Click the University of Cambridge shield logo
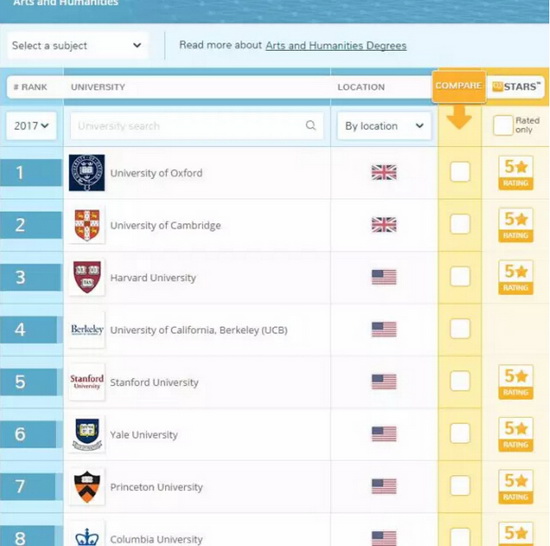Viewport: 550px width, 546px height. 87,225
